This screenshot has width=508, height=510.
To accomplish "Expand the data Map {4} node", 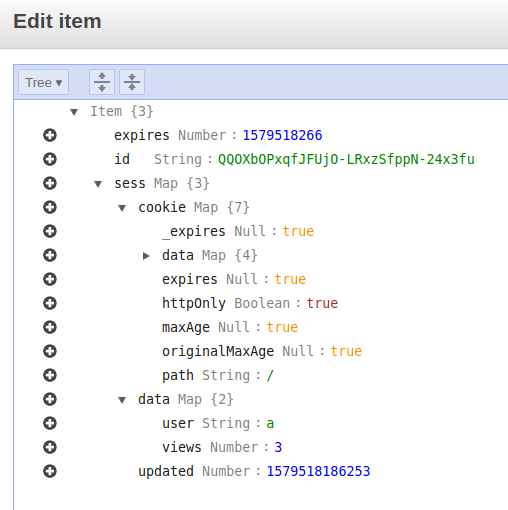I will tap(146, 256).
